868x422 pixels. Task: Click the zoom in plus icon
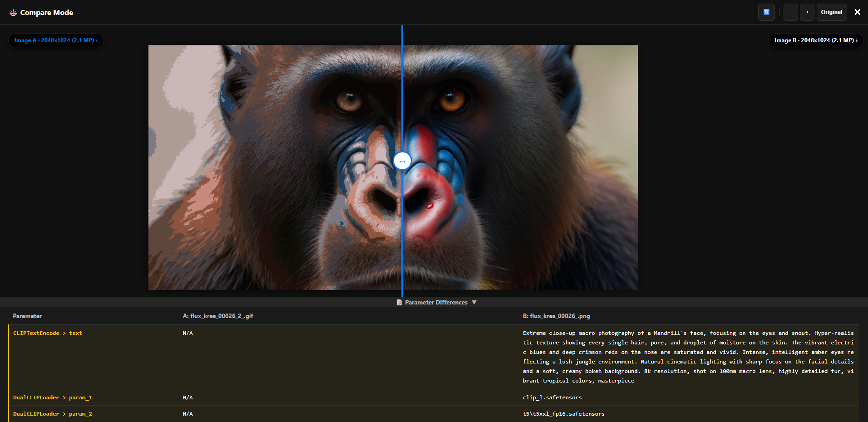tap(807, 12)
